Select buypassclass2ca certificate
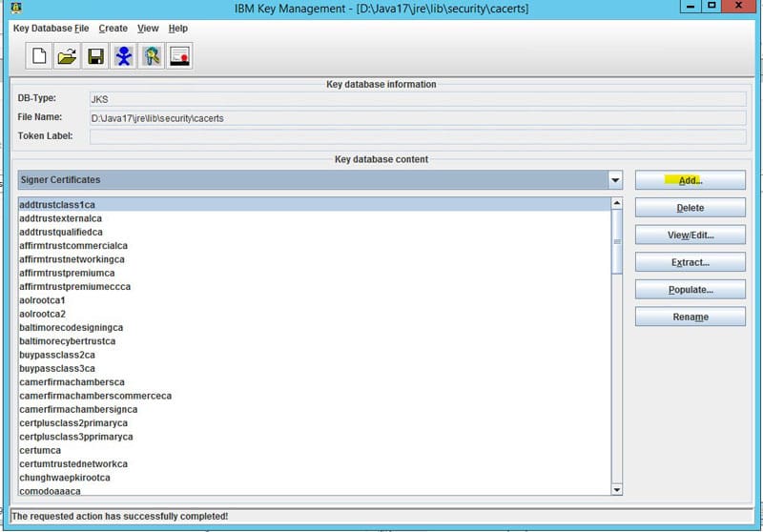 click(x=315, y=355)
